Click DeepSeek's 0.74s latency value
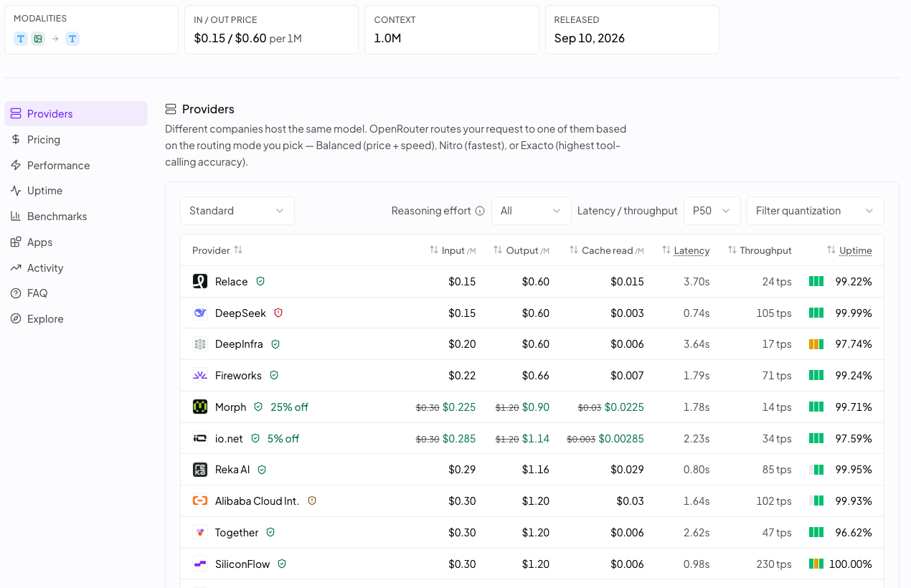 click(697, 313)
